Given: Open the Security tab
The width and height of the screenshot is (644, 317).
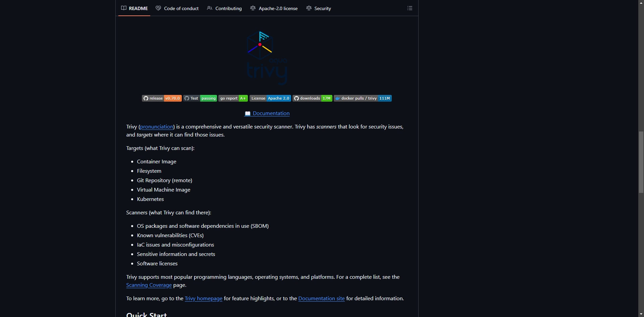Looking at the screenshot, I should 319,8.
